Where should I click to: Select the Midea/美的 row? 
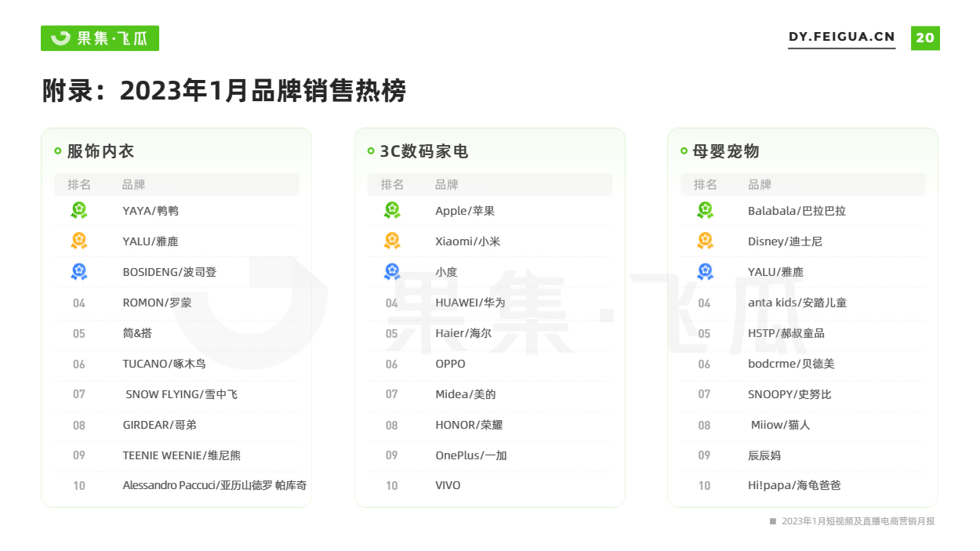tap(490, 394)
